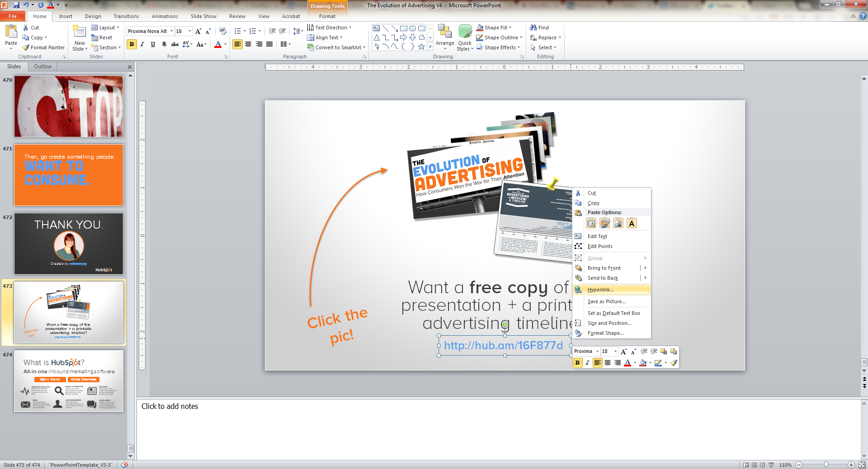
Task: Toggle Underline formatting in ribbon
Action: pos(153,44)
